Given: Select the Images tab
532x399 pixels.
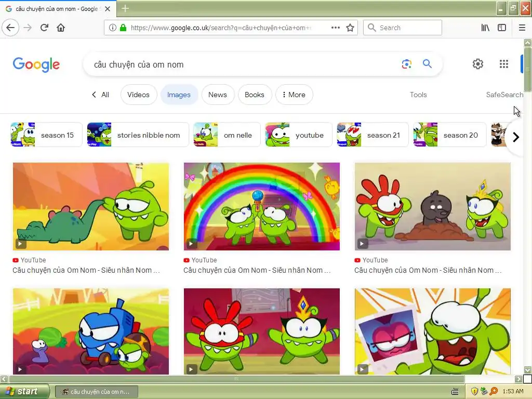Looking at the screenshot, I should (x=179, y=95).
